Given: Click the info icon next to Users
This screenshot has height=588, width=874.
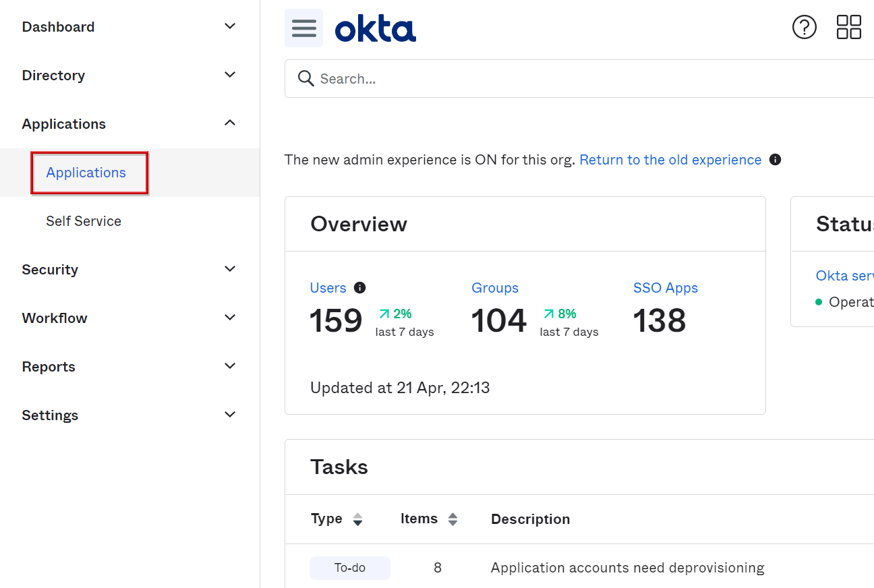Looking at the screenshot, I should click(360, 288).
